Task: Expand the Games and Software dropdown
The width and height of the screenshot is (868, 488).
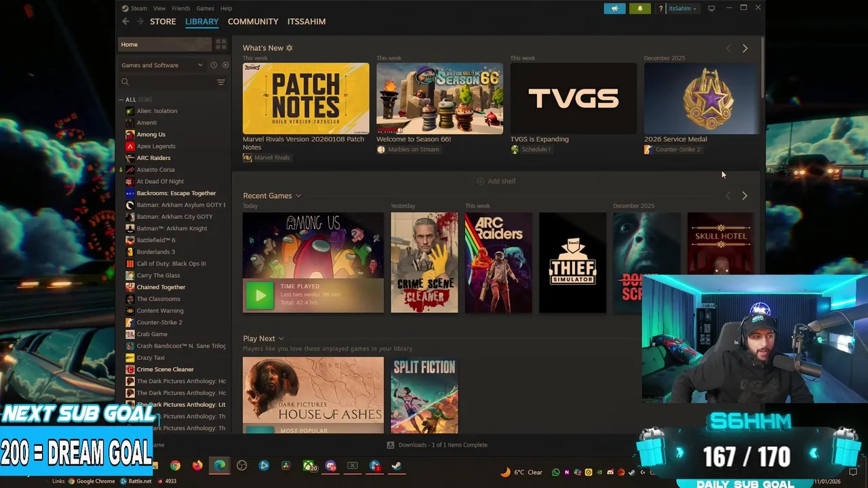Action: pos(161,65)
